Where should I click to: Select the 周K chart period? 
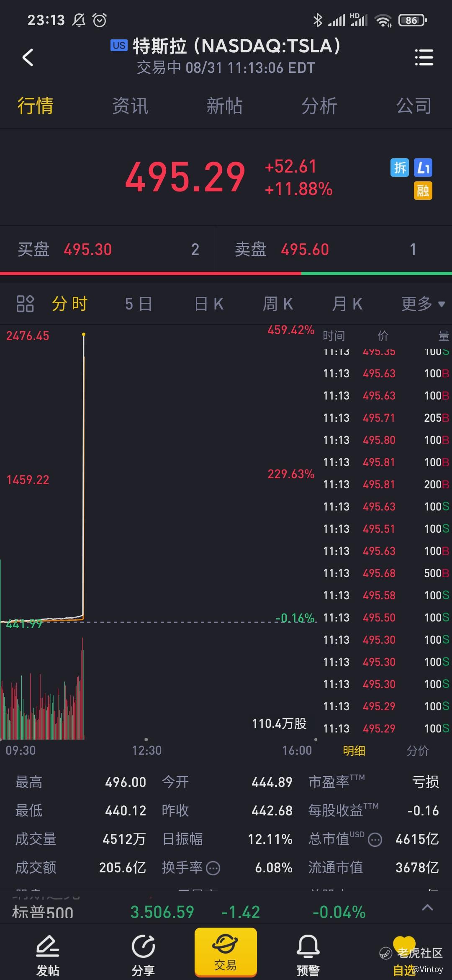click(278, 304)
